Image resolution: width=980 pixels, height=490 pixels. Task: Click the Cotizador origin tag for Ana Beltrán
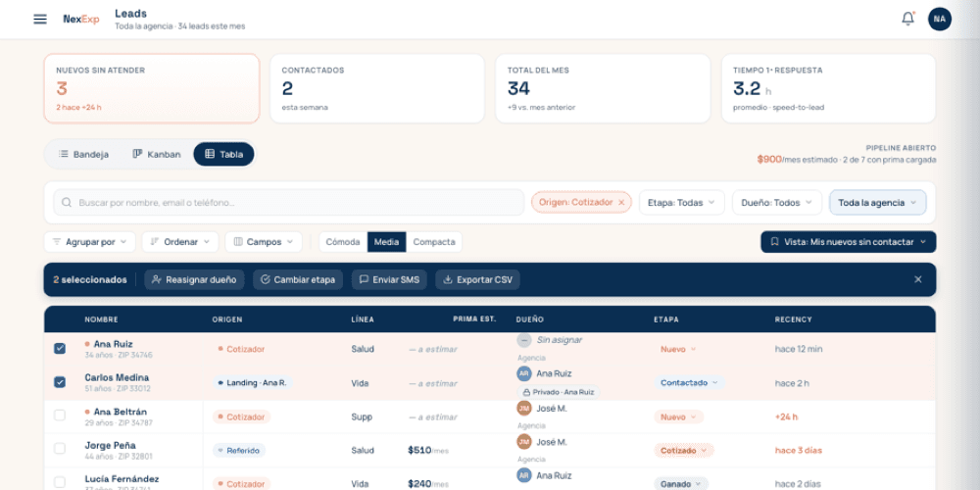241,416
